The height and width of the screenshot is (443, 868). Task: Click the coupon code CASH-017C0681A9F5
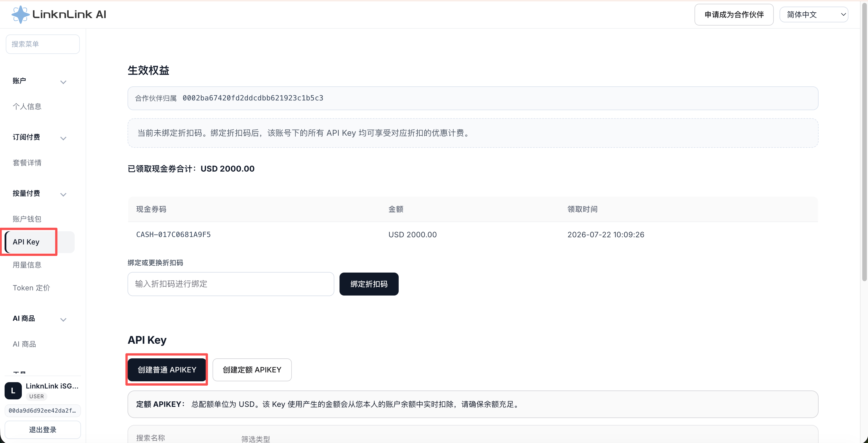click(173, 235)
